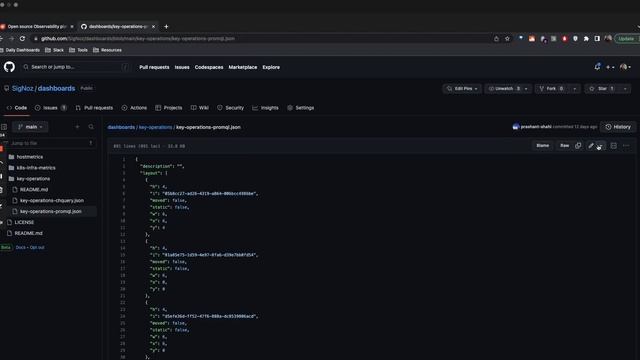Image resolution: width=640 pixels, height=360 pixels.
Task: Open the SigNoz organization link
Action: (x=22, y=89)
